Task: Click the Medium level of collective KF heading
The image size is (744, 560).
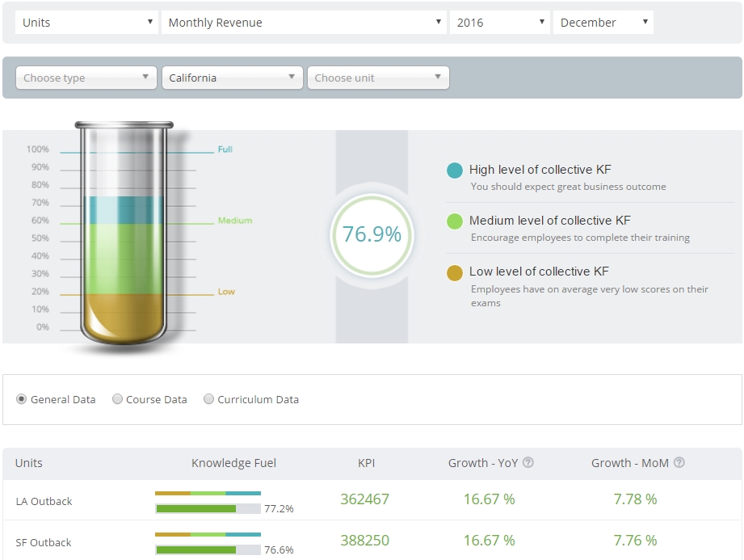Action: pyautogui.click(x=550, y=221)
